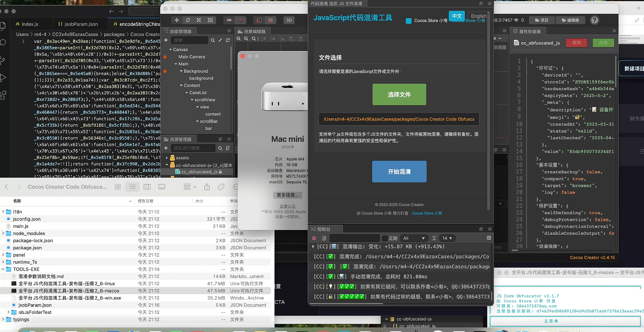Click the add node plus icon in hierarchy
644x332 pixels.
point(166,40)
